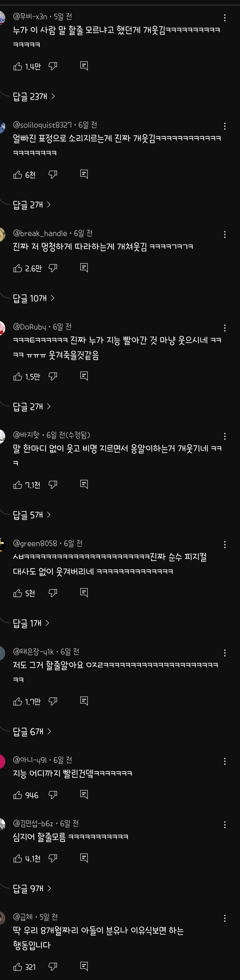Open more options for @DoRuby's comment

pyautogui.click(x=225, y=328)
